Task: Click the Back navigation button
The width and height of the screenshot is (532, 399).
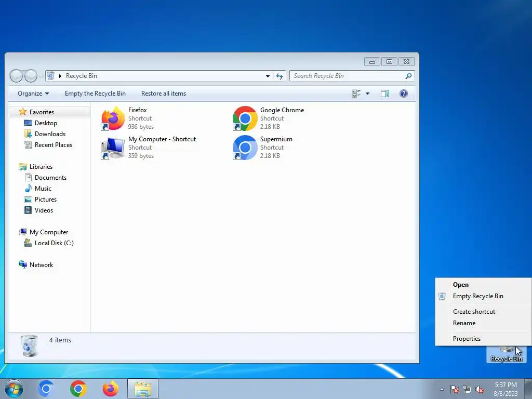Action: [16, 76]
